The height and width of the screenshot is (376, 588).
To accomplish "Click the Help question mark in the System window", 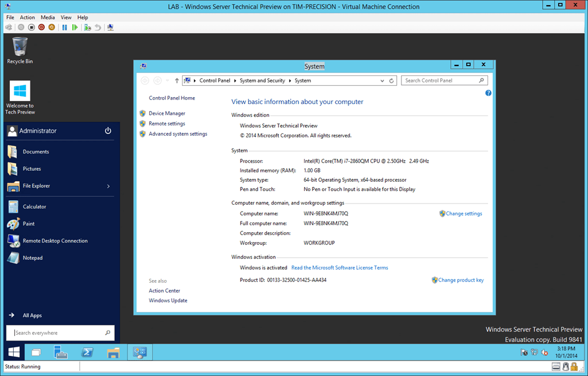I will (488, 92).
